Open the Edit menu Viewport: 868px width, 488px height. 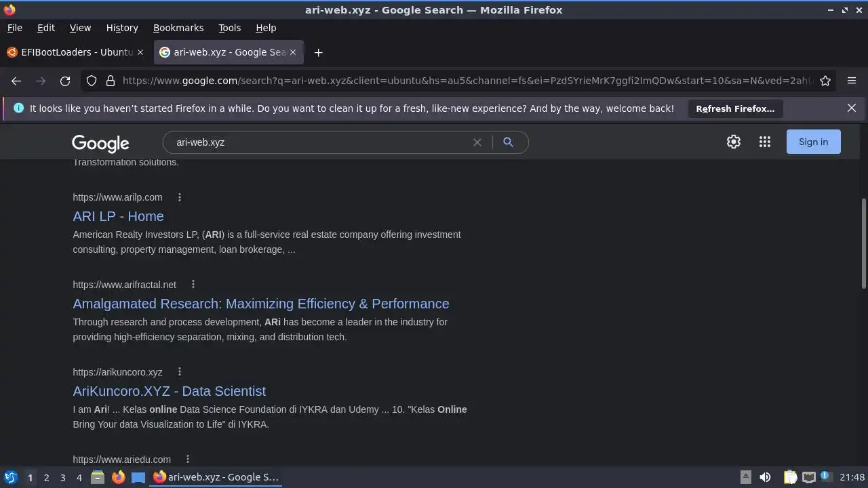[46, 28]
